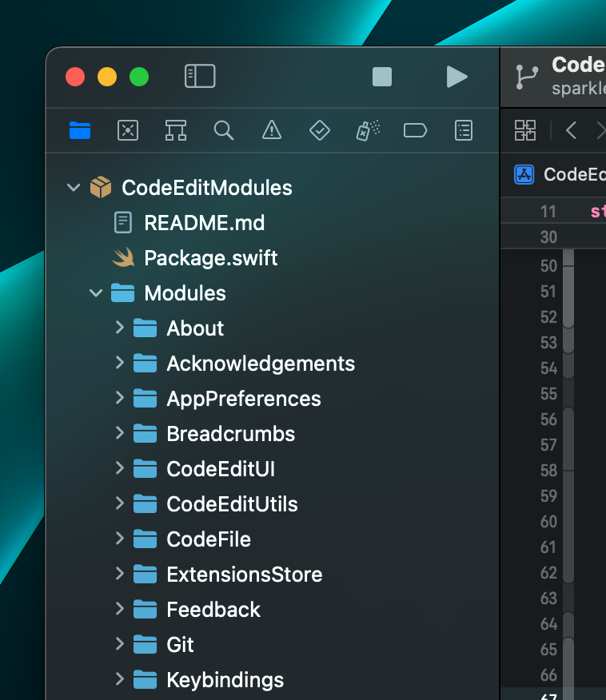This screenshot has width=606, height=700.
Task: Collapse the CodeEditModules package
Action: (74, 187)
